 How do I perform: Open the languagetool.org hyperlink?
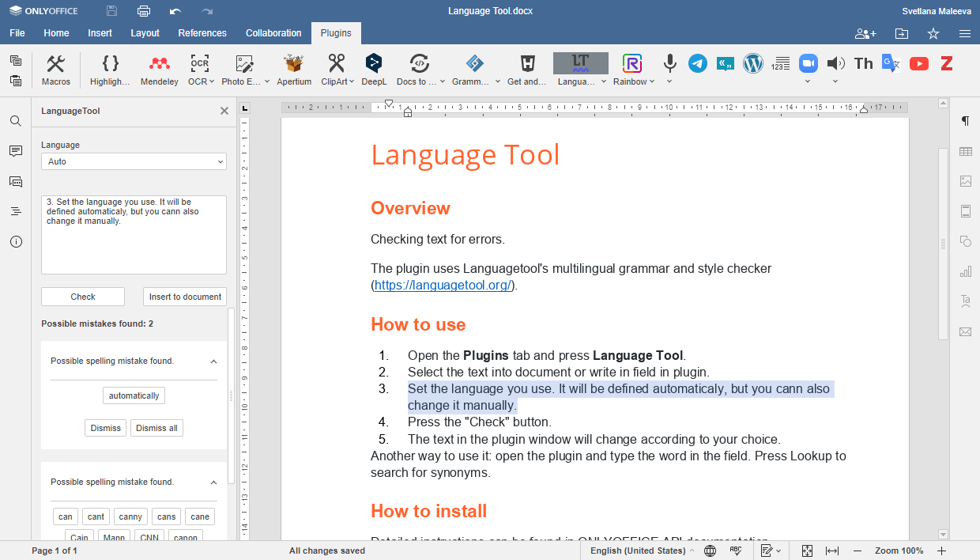point(443,286)
